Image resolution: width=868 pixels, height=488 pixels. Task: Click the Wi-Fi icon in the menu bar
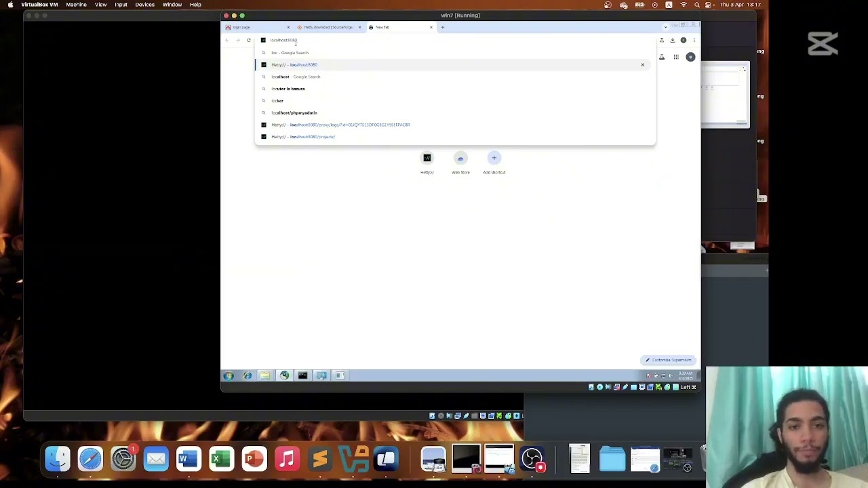coord(683,5)
